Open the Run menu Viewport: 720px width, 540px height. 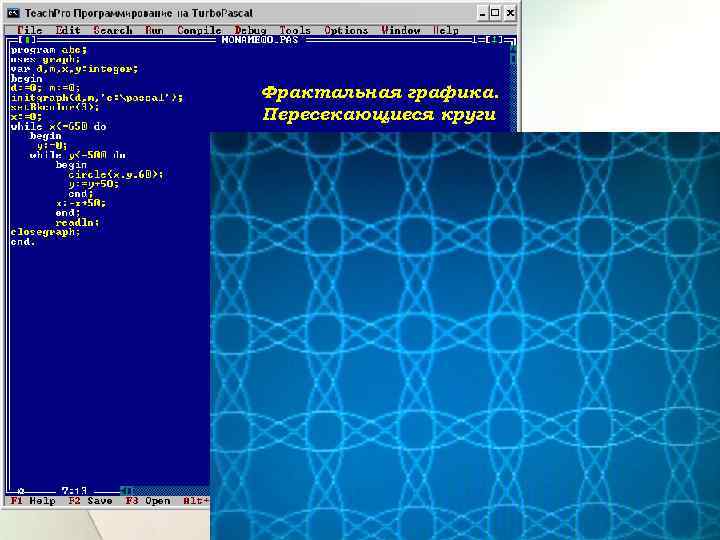pyautogui.click(x=154, y=30)
